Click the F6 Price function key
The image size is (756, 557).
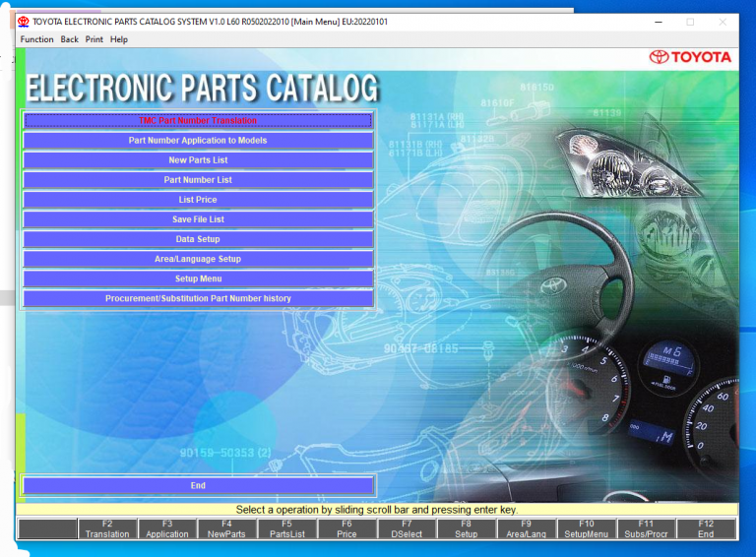click(347, 528)
